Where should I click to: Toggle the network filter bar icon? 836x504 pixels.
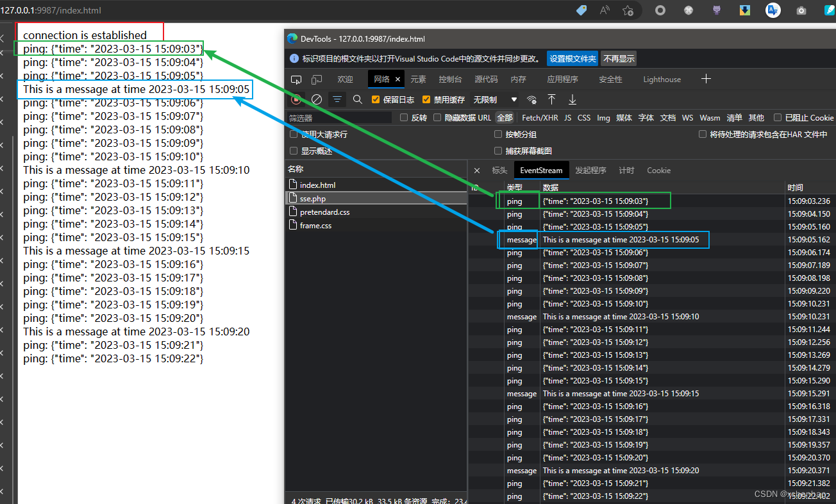[337, 99]
